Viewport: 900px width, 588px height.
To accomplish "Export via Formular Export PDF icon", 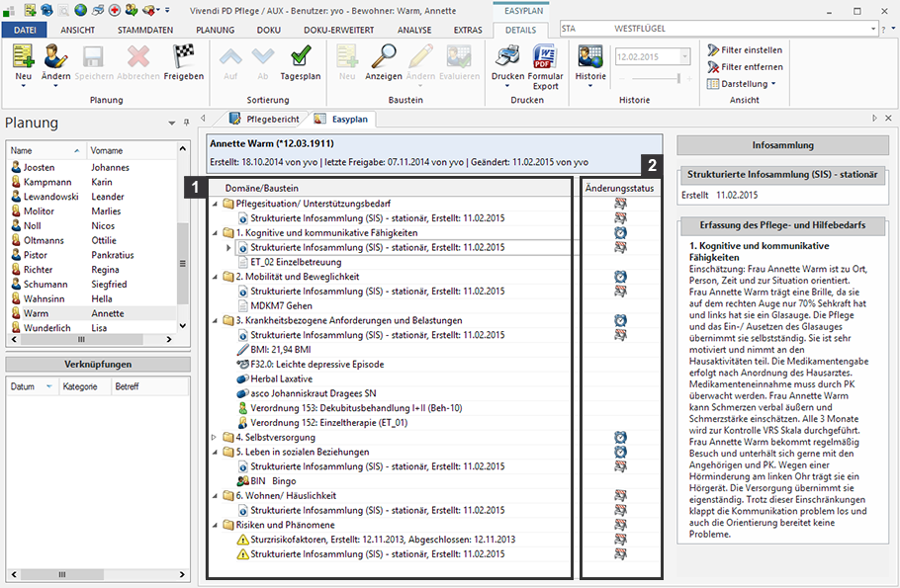I will click(545, 57).
